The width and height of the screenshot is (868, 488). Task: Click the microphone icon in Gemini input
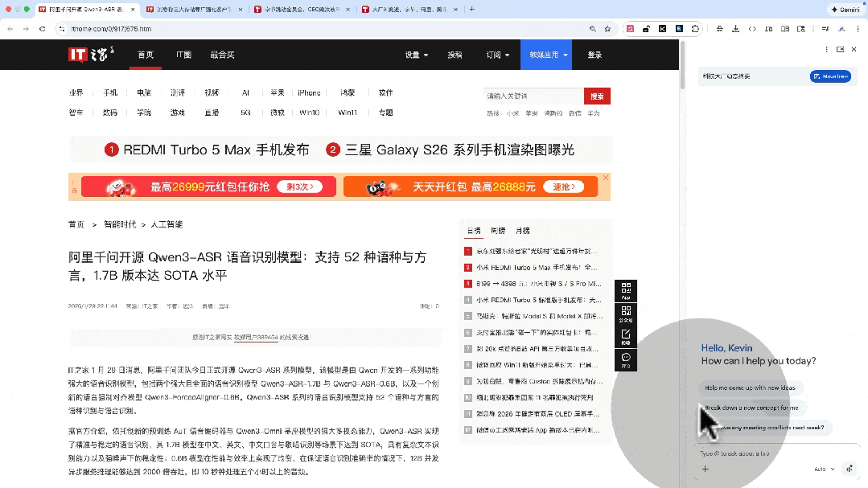848,469
